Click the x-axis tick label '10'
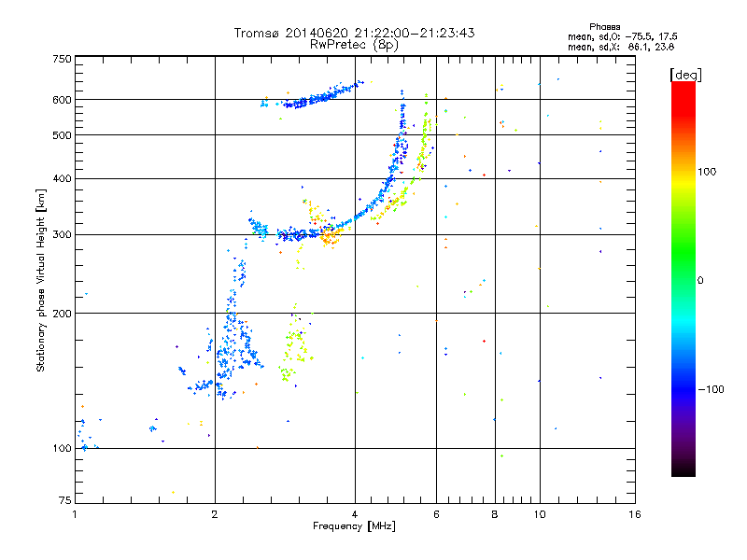The width and height of the screenshot is (747, 560). 540,514
